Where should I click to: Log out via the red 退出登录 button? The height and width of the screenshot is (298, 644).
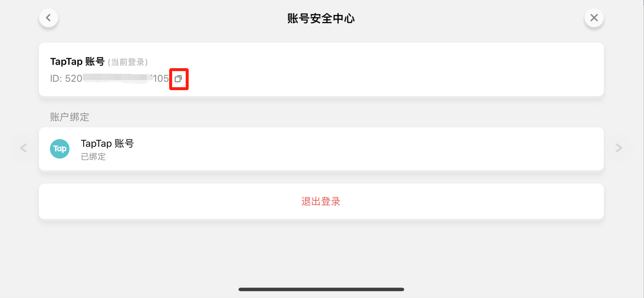[321, 201]
